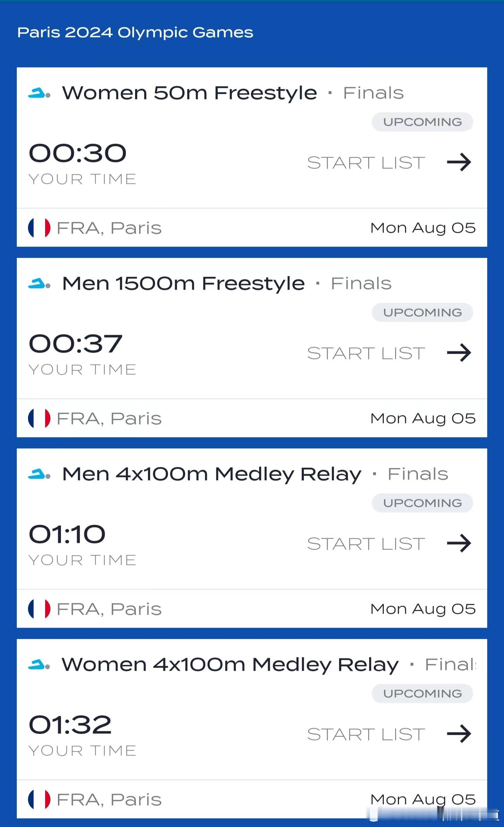Click UPCOMING badge on Men 4x100m Medley Relay
The height and width of the screenshot is (827, 504).
point(422,503)
